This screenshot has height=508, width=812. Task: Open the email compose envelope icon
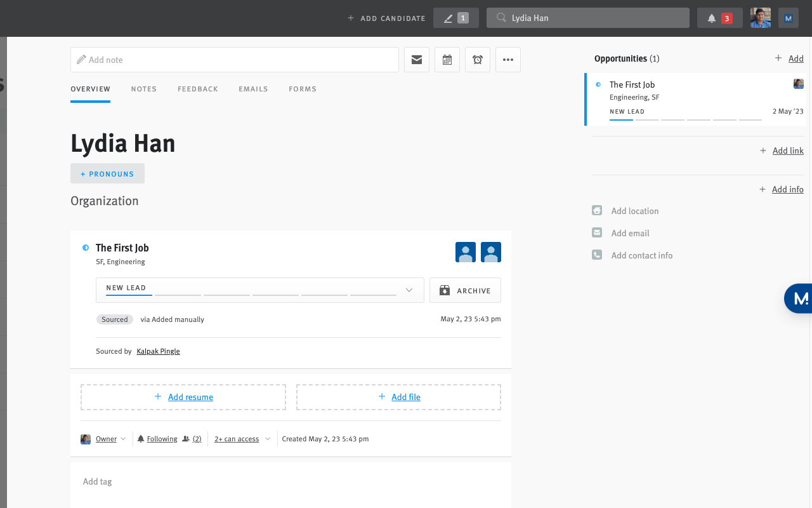416,59
